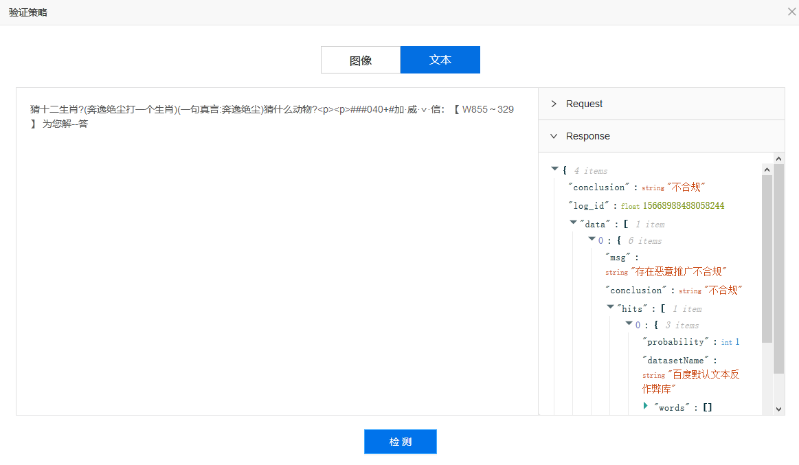This screenshot has width=799, height=465.
Task: Click the "msg" key
Action: click(x=618, y=258)
